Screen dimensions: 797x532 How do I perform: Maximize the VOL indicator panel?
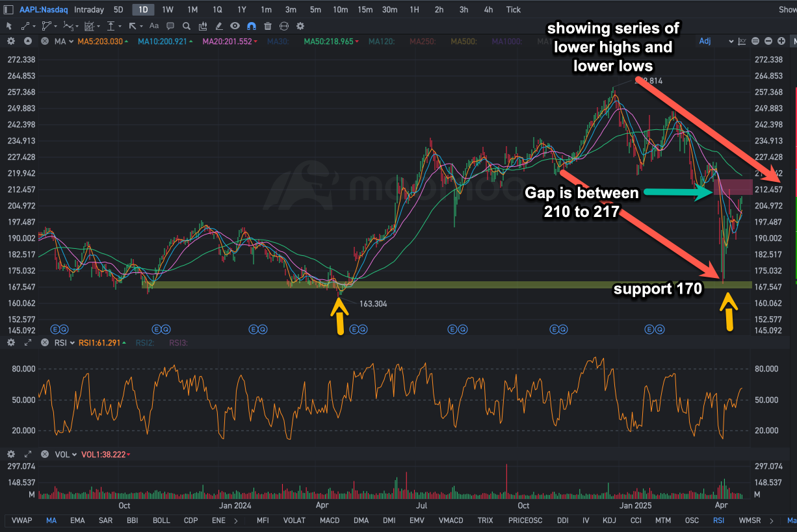click(x=28, y=455)
